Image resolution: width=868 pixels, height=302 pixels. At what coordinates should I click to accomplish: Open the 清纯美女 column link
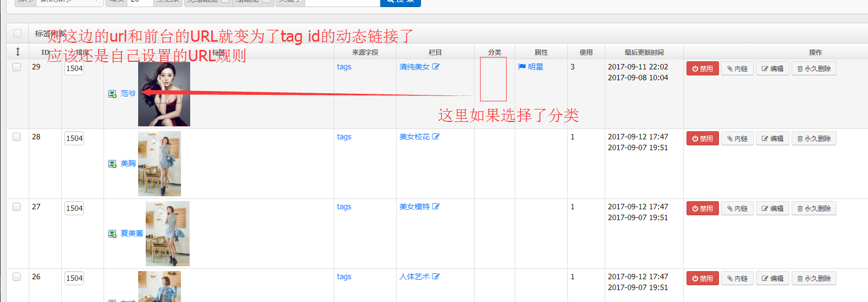[x=414, y=67]
